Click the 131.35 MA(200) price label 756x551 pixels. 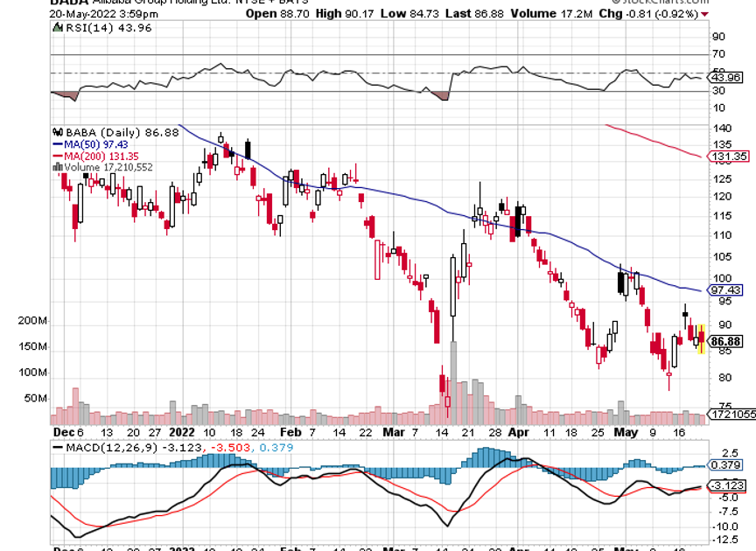click(x=731, y=157)
